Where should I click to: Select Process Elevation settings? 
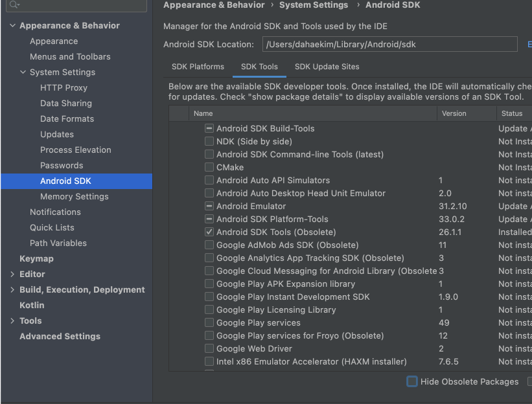pyautogui.click(x=75, y=150)
